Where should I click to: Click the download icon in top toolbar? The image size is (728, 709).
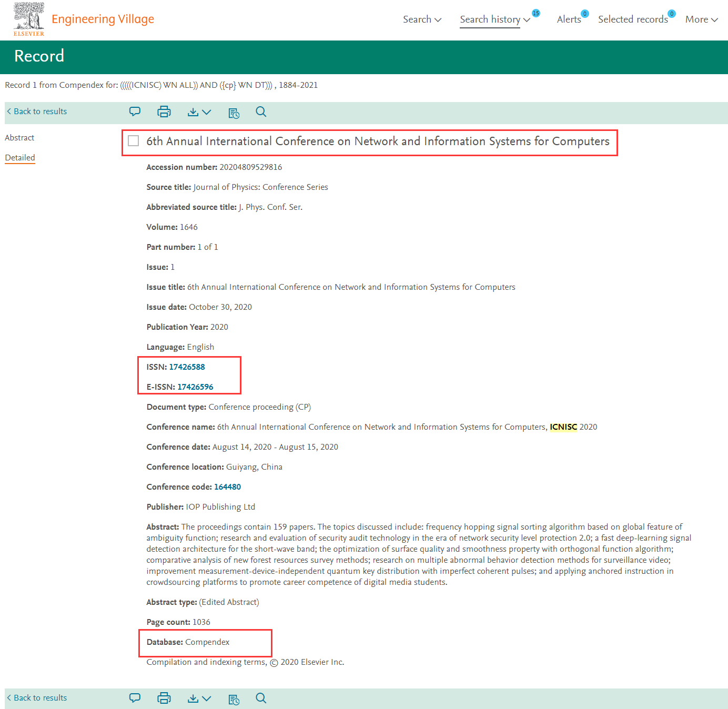[x=193, y=112]
